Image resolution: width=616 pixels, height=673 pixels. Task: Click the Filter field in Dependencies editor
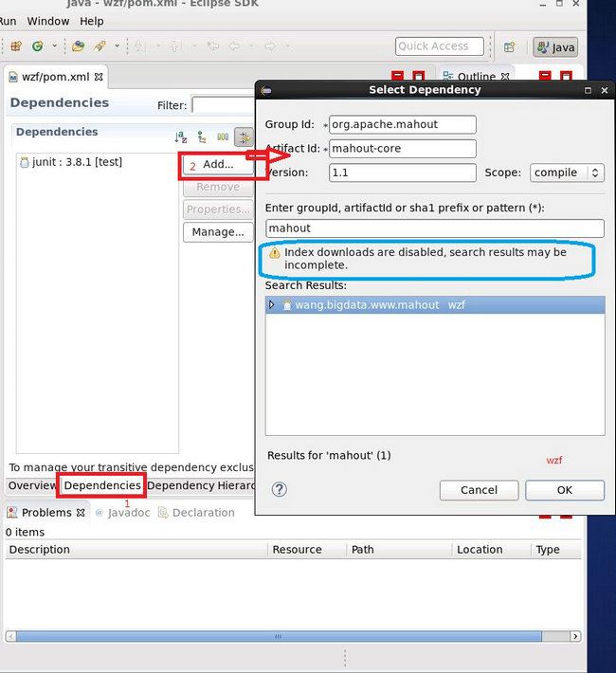pos(224,105)
